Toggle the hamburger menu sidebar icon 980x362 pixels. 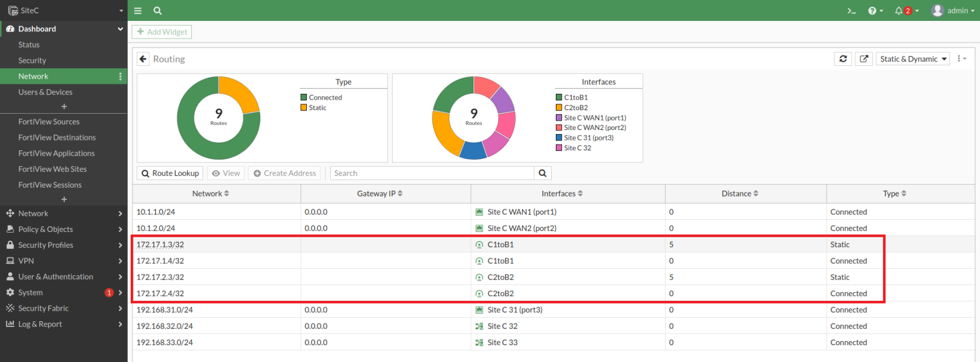click(x=138, y=10)
